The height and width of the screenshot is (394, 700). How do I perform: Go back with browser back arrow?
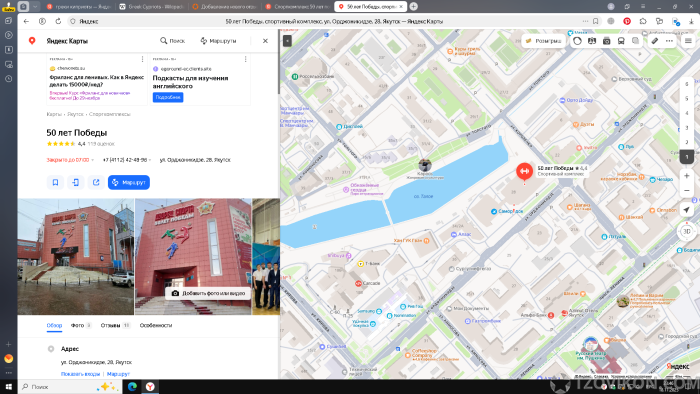[x=26, y=21]
